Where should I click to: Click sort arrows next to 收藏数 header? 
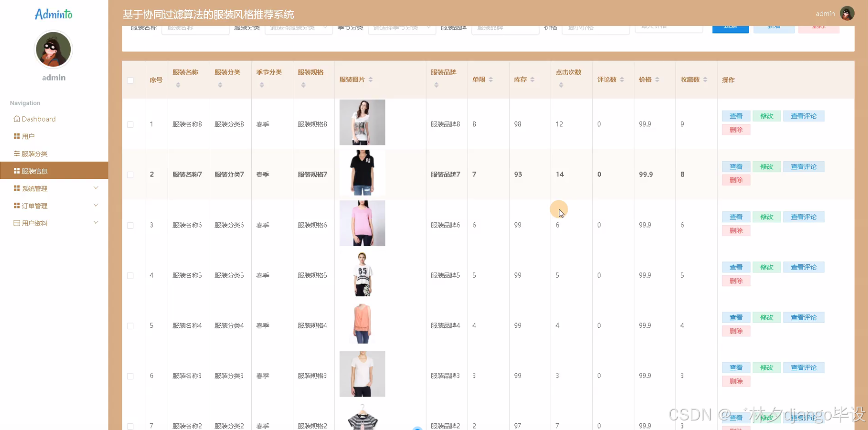[x=705, y=80]
